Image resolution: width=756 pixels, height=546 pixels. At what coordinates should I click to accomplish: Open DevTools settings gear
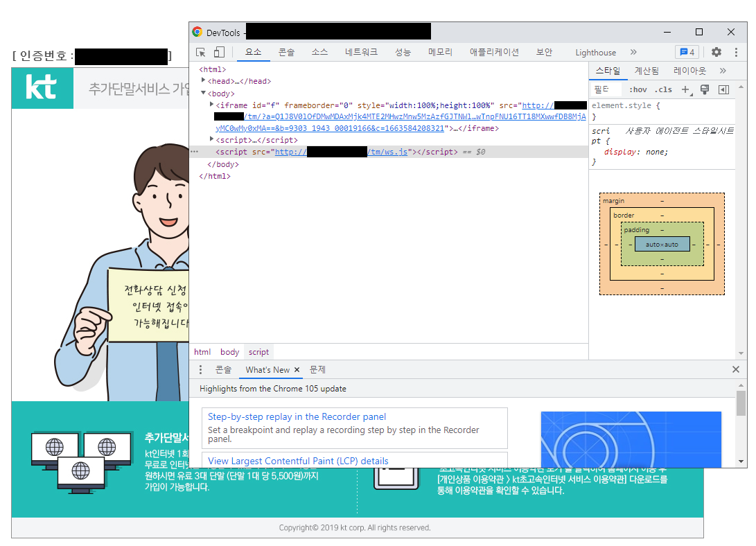click(717, 52)
